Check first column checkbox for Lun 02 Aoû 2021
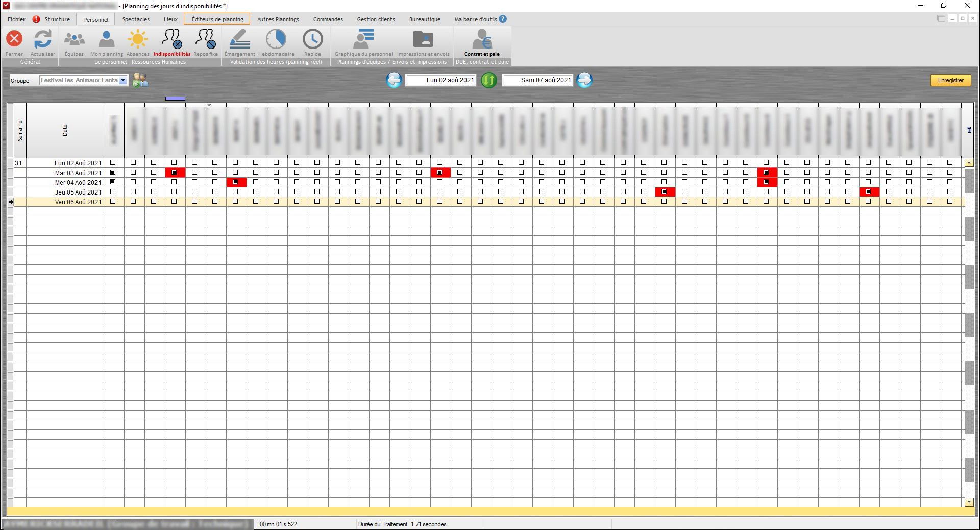 [x=113, y=163]
